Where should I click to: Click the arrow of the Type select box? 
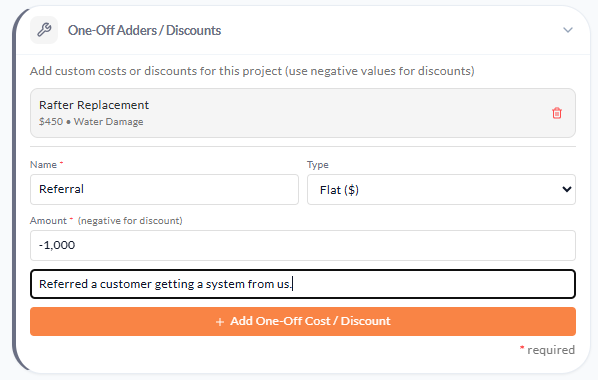567,189
